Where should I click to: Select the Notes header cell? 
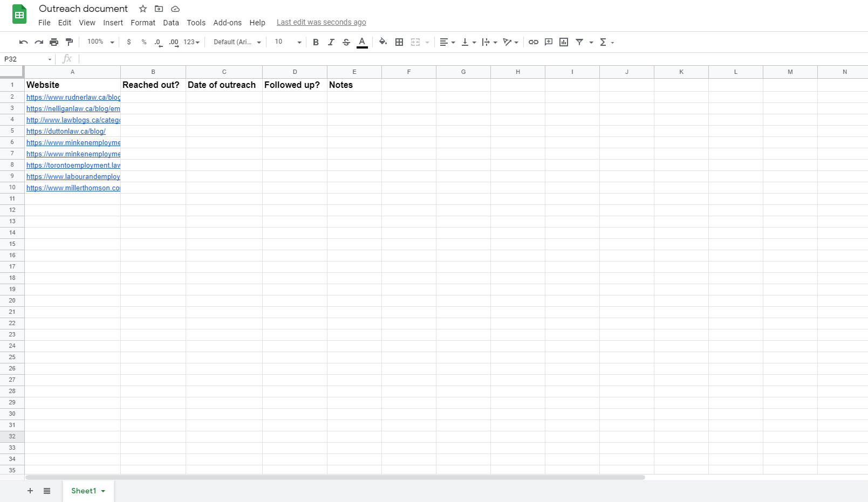click(x=354, y=85)
